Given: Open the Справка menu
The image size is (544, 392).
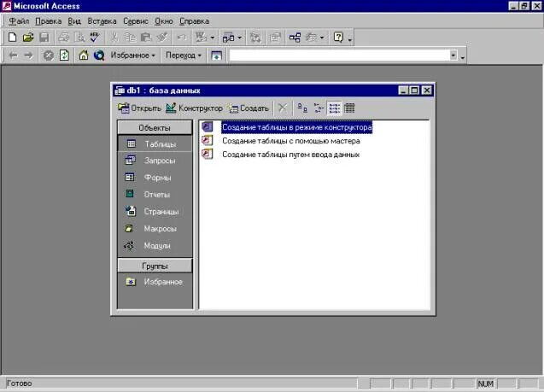Looking at the screenshot, I should tap(195, 21).
